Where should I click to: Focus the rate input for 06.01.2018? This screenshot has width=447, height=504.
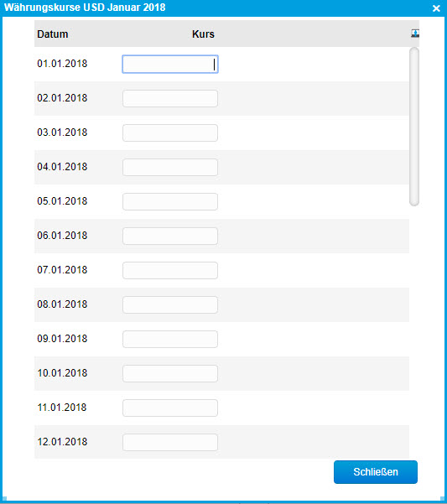click(x=170, y=236)
